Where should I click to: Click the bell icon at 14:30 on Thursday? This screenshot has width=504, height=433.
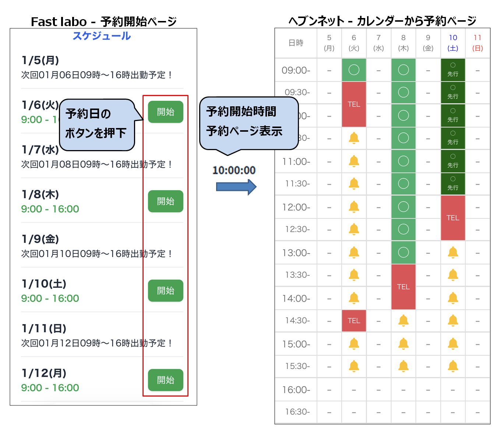coord(403,321)
